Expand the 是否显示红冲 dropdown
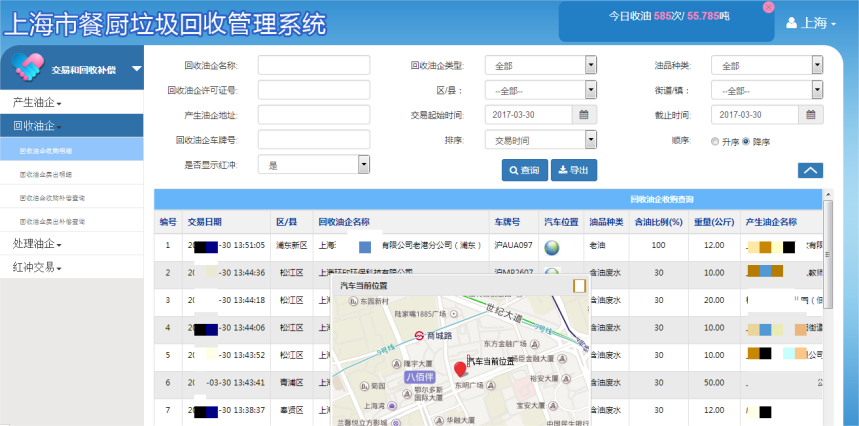The height and width of the screenshot is (426, 859). tap(363, 164)
